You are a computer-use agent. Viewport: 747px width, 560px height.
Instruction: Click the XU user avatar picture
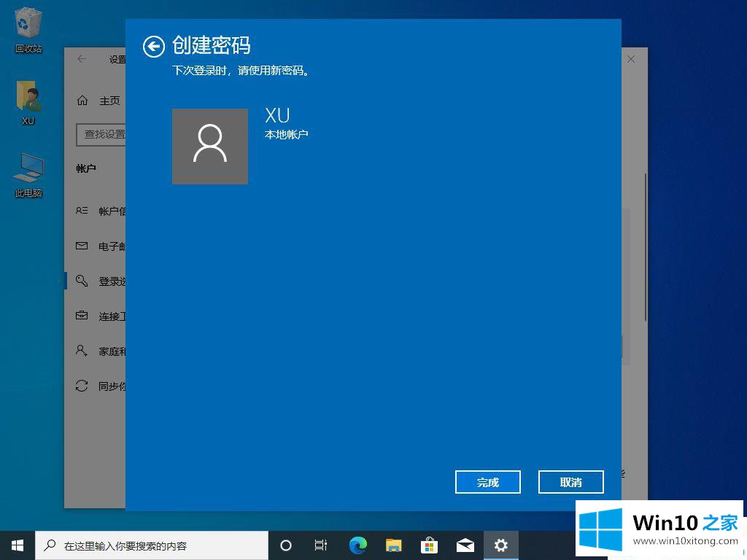209,146
